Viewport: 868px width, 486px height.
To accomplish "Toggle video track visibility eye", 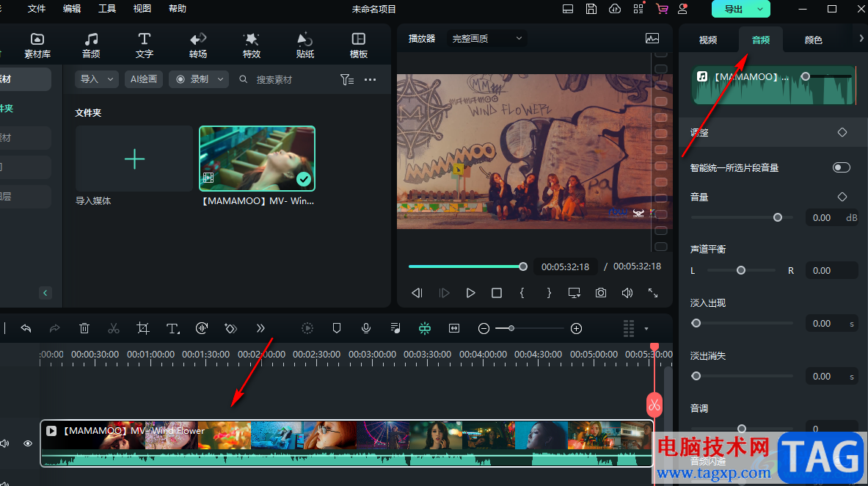I will (28, 443).
